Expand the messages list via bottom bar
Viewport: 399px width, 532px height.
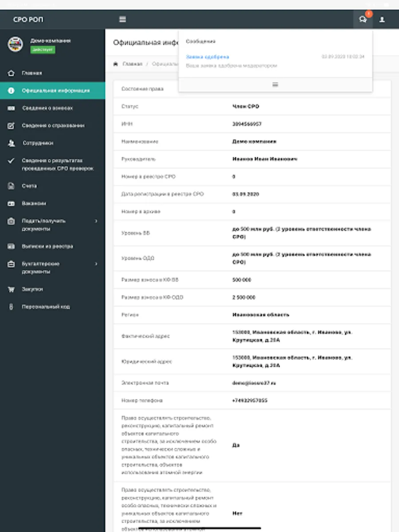point(275,84)
